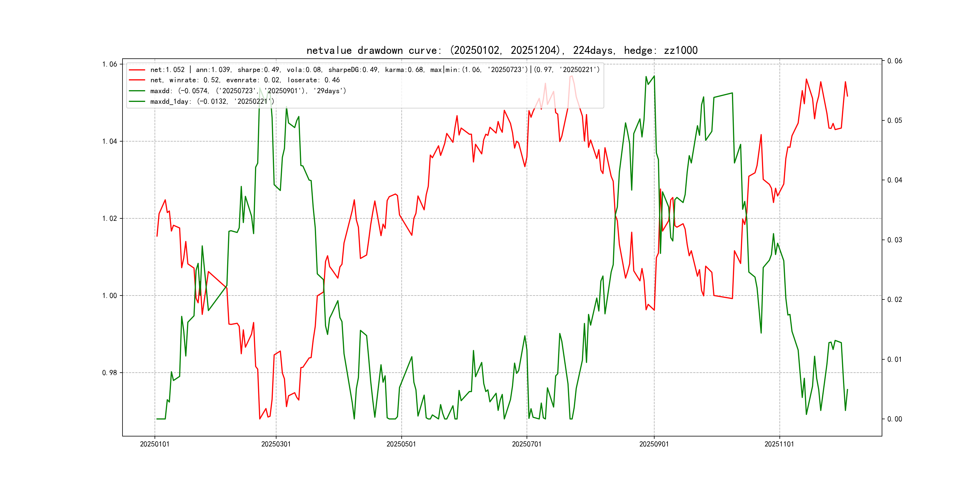
Task: Click the 0.03 right axis tick label
Action: tap(894, 240)
